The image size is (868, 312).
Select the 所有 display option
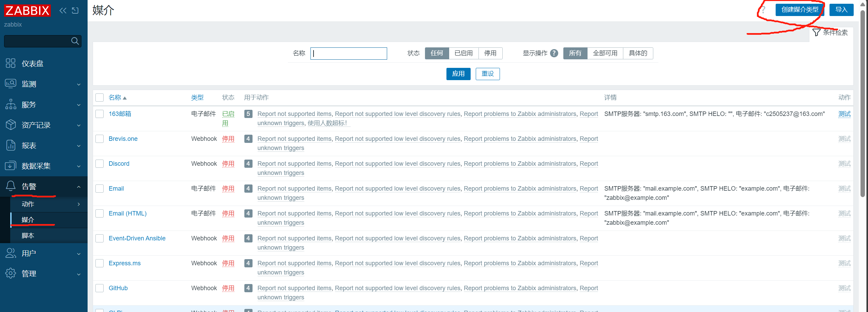575,53
